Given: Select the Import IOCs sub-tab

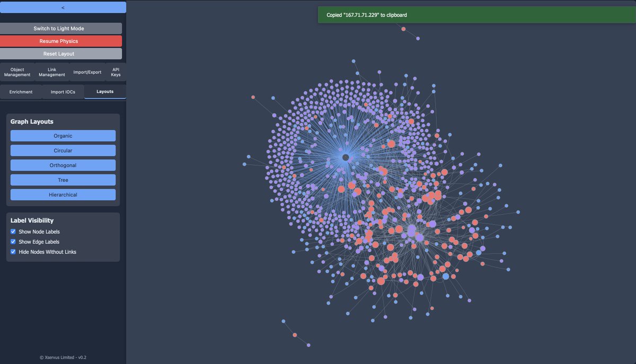Looking at the screenshot, I should [63, 92].
